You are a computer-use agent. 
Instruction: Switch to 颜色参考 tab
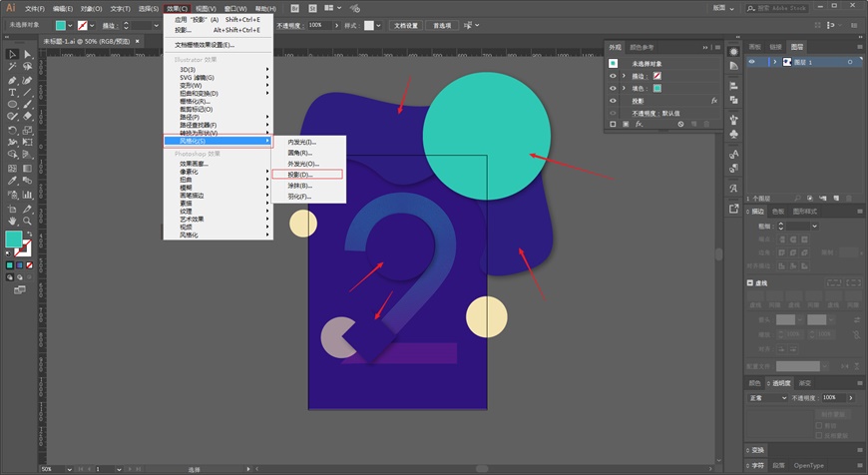[x=642, y=48]
